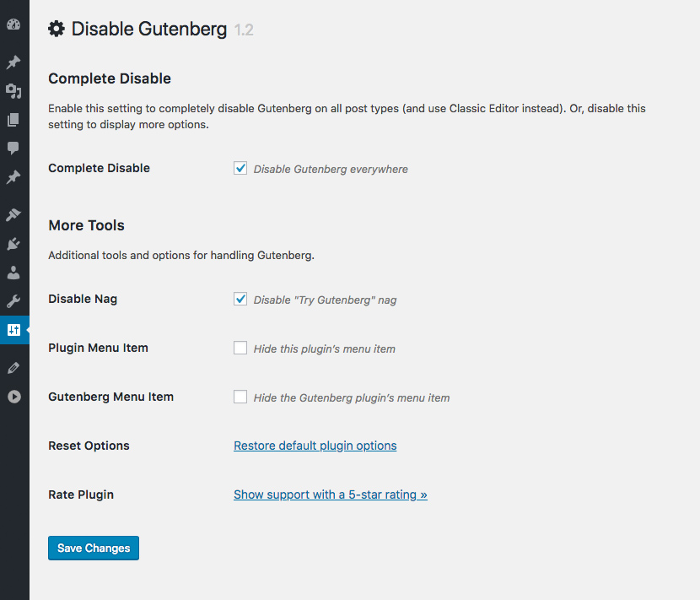
Task: Open the Pages icon in sidebar
Action: [x=13, y=120]
